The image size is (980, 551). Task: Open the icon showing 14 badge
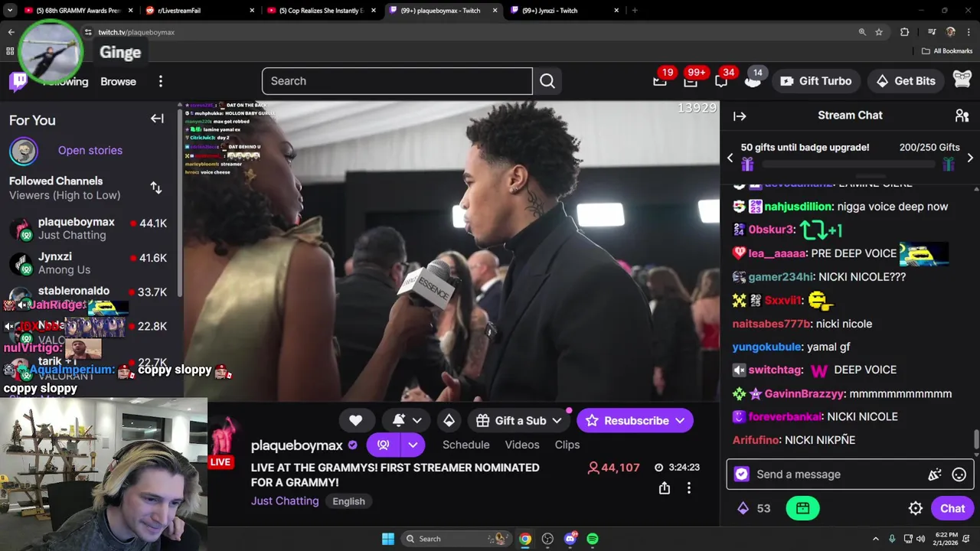[753, 81]
